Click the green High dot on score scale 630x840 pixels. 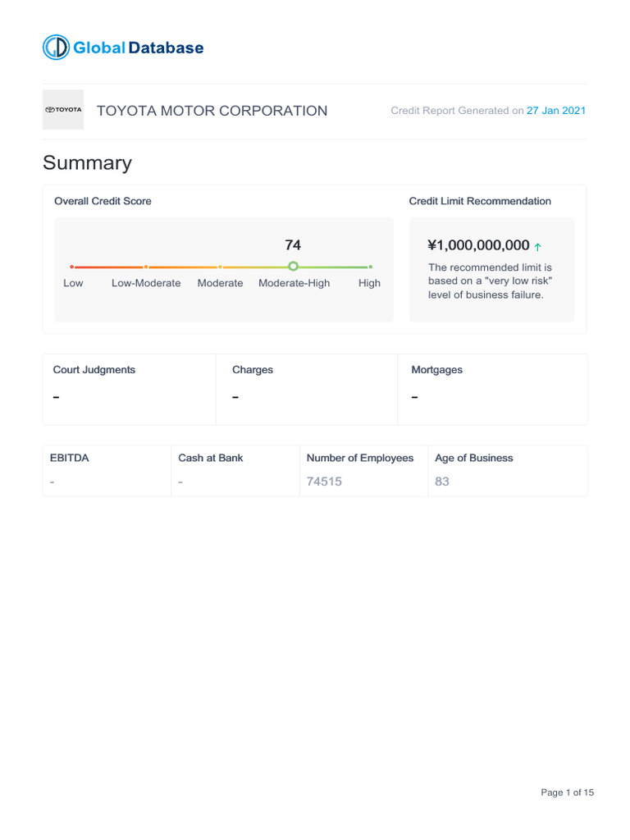pos(370,267)
